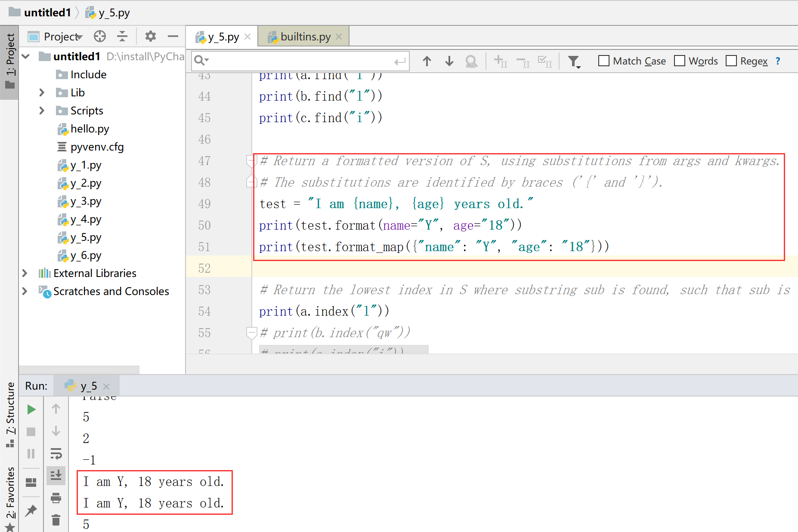798x532 pixels.
Task: Open y_3.py in project tree
Action: point(80,201)
